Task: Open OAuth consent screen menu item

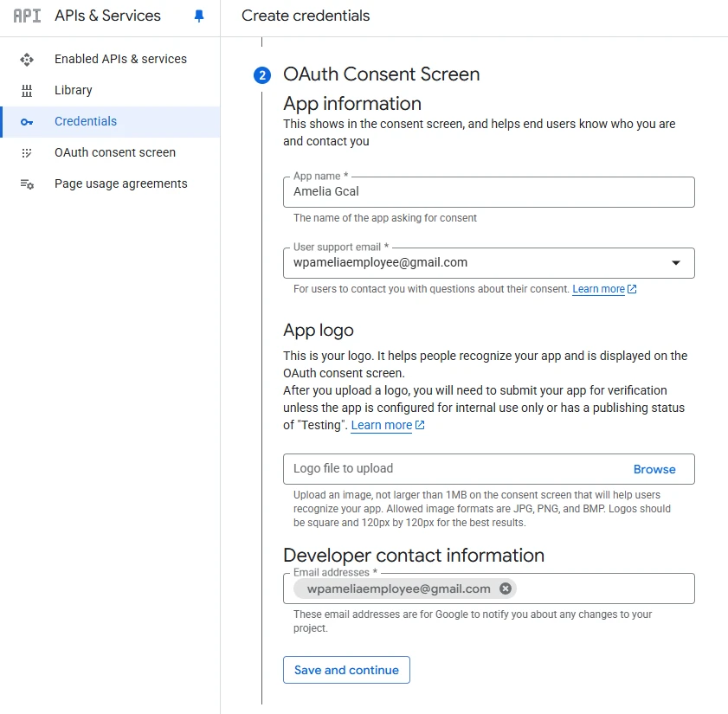Action: (x=111, y=152)
